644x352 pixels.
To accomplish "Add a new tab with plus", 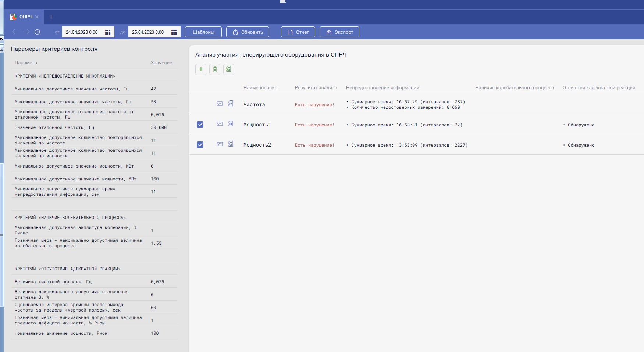I will pos(51,17).
